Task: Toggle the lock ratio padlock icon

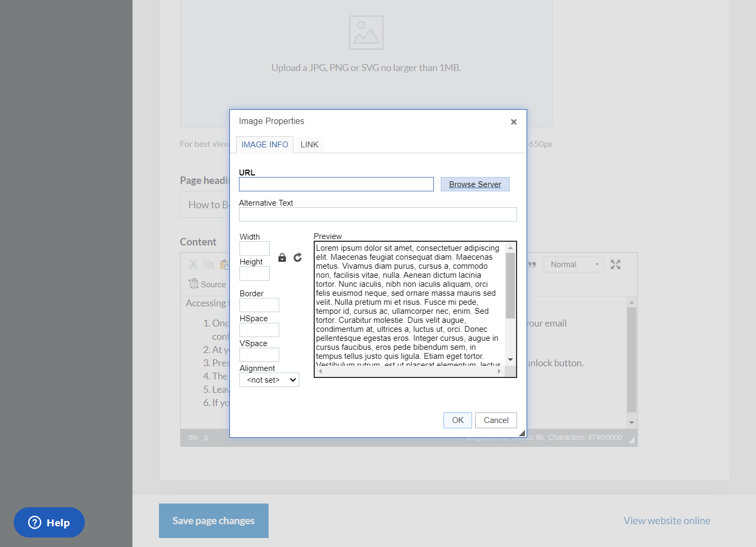Action: tap(282, 258)
